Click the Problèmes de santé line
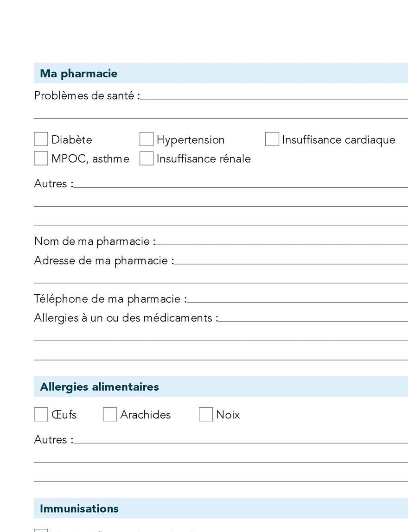This screenshot has width=408, height=532. (274, 95)
